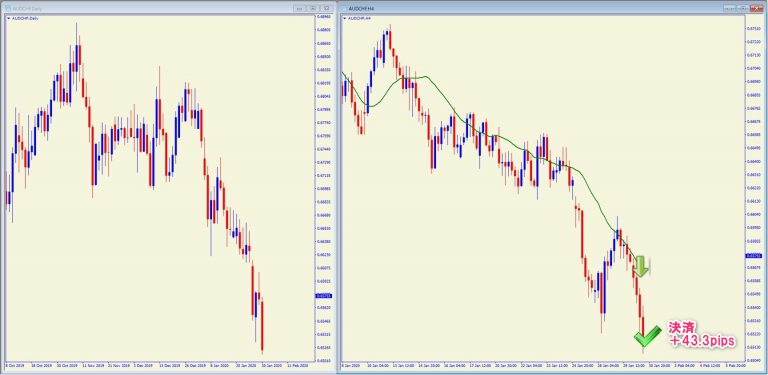Expand the AUDCHF,H4 chart label triangle
The image size is (768, 375).
pyautogui.click(x=344, y=18)
